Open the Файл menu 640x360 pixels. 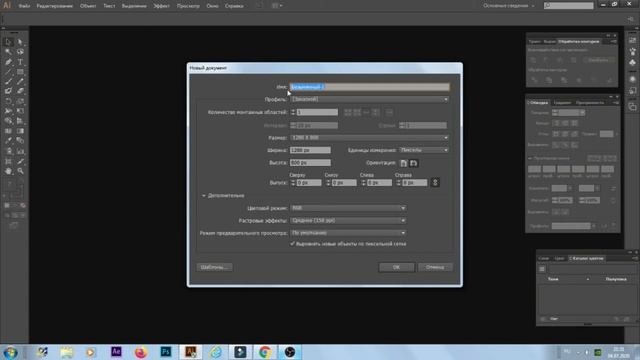pos(24,6)
